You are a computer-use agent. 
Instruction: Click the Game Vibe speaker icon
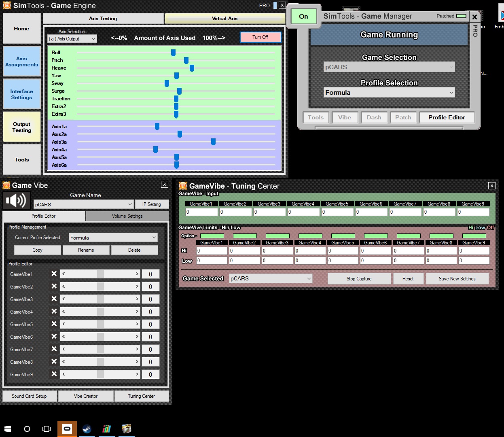click(x=16, y=200)
